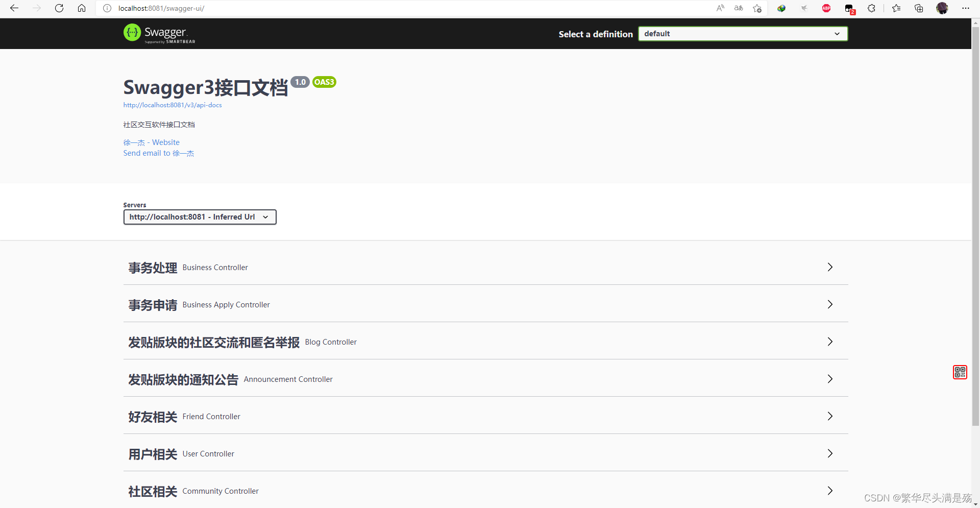
Task: Open the api-docs link under title
Action: pyautogui.click(x=173, y=105)
